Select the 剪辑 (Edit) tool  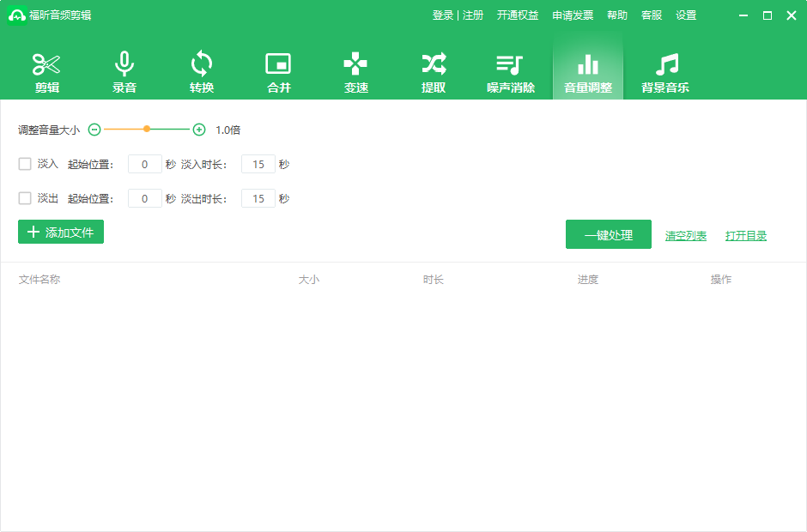(x=46, y=70)
